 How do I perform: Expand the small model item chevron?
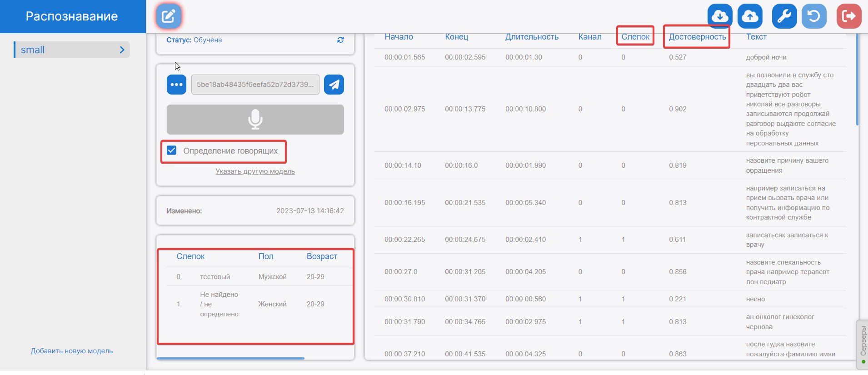pyautogui.click(x=122, y=50)
